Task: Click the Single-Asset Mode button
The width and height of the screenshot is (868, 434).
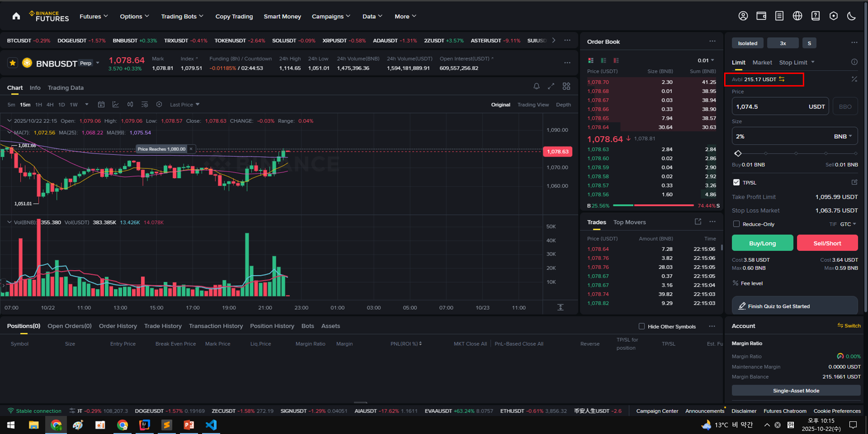Action: point(796,391)
